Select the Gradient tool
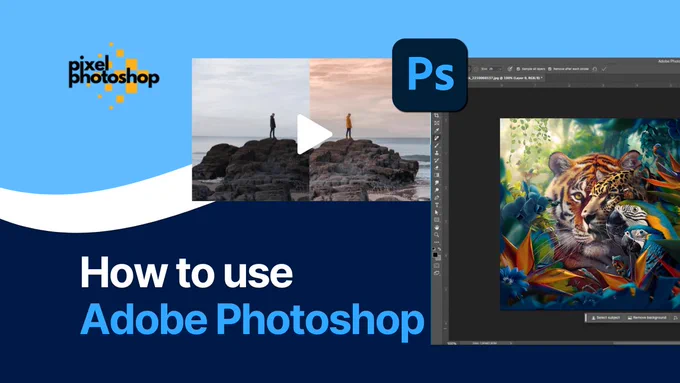This screenshot has width=680, height=383. coord(437,175)
